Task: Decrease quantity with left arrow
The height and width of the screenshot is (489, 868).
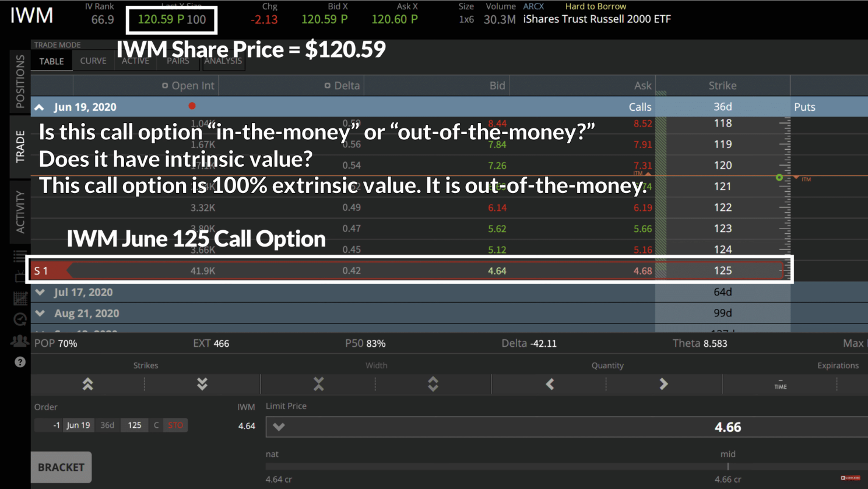Action: pos(550,384)
